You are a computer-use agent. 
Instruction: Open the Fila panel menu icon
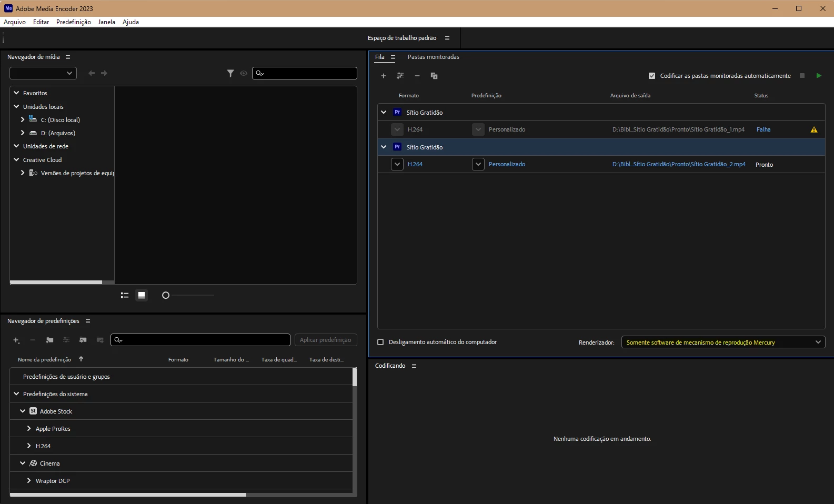(x=393, y=57)
